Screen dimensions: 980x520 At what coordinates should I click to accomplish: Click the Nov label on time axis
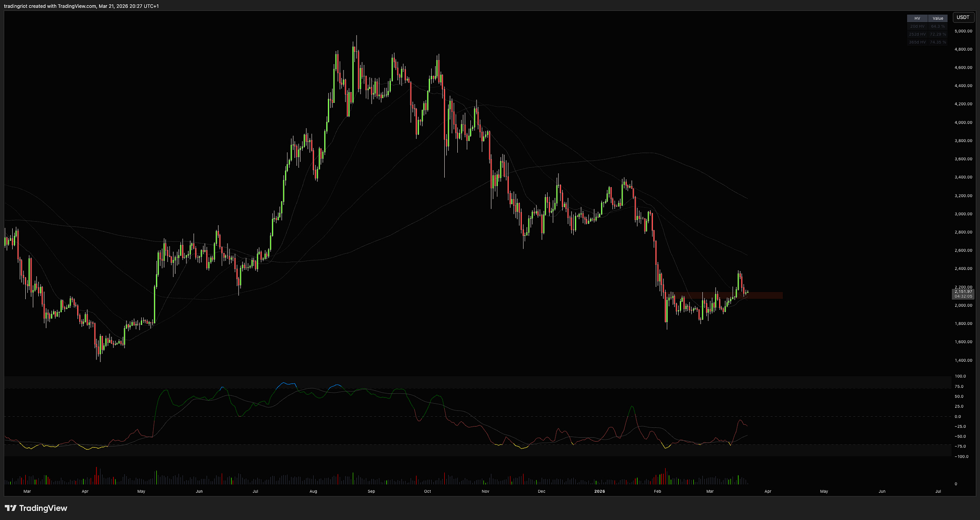point(485,491)
